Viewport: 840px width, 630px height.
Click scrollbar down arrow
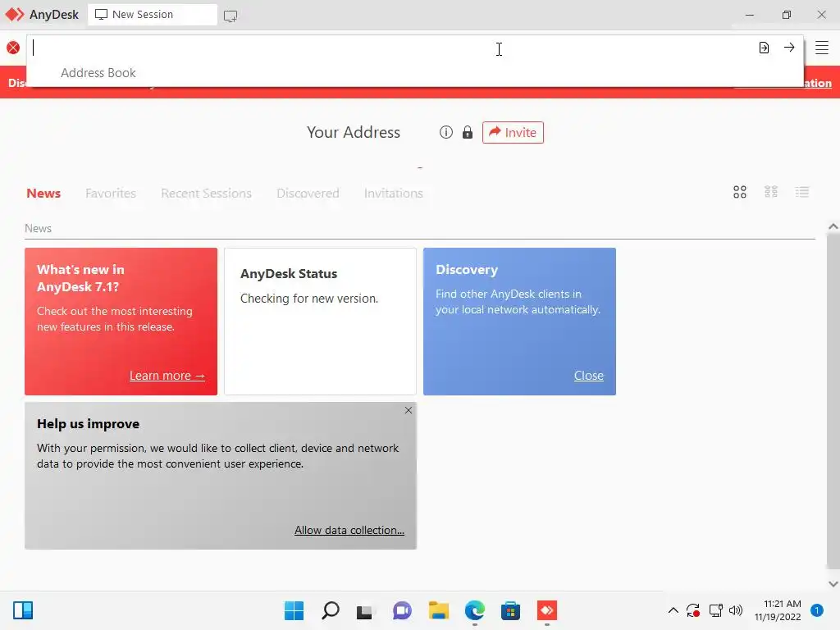pos(833,584)
